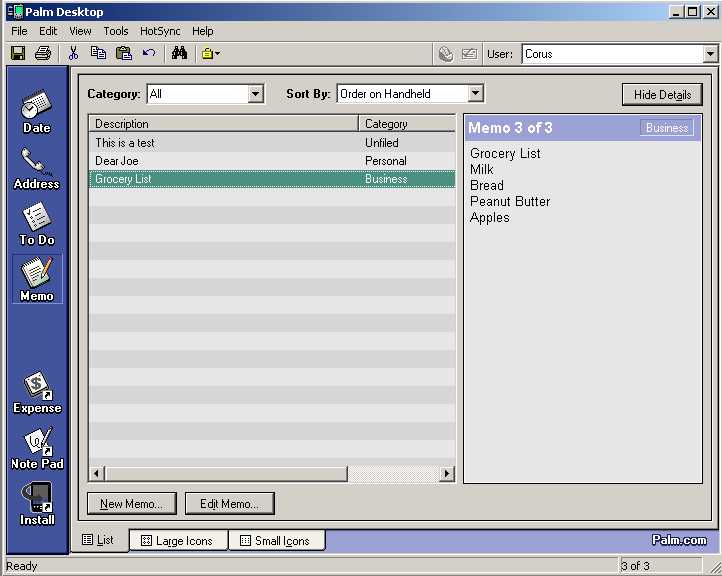Open the Address module in sidebar

tap(37, 169)
